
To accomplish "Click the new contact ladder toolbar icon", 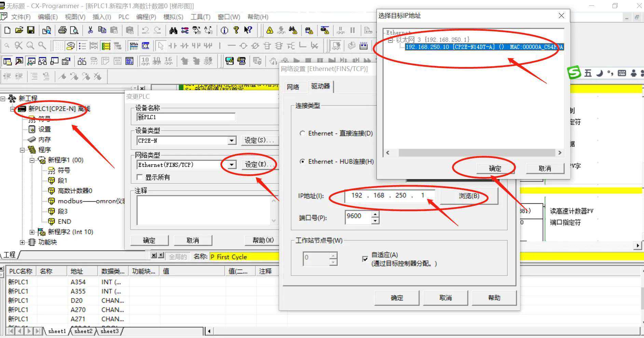I will click(x=173, y=46).
